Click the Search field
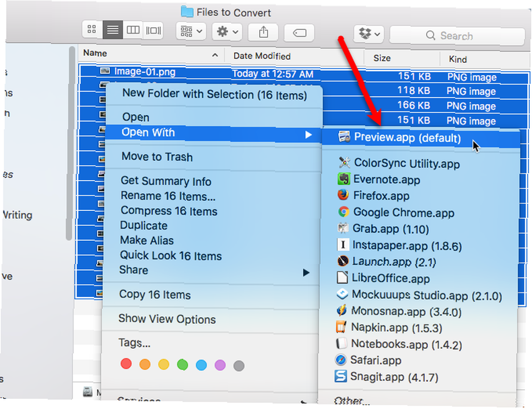The width and height of the screenshot is (532, 409). pos(457,36)
